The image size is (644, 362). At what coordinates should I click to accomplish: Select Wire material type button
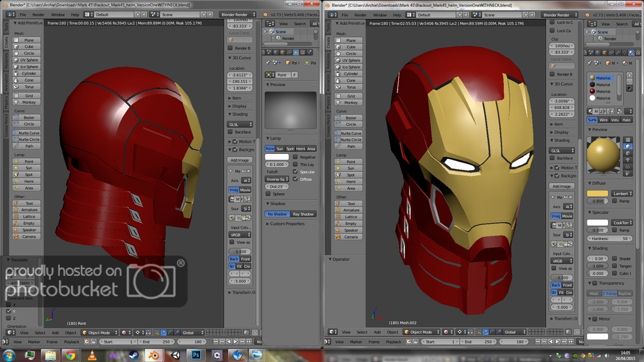[603, 120]
